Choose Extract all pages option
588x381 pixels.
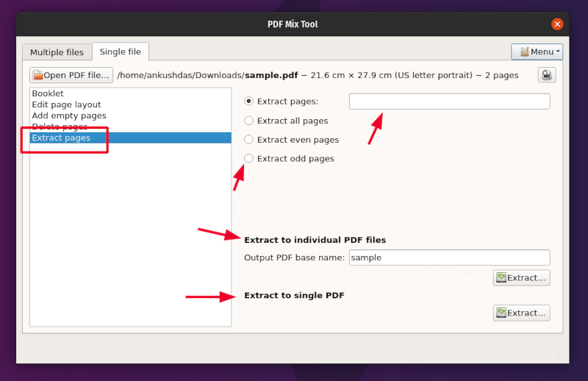click(248, 121)
